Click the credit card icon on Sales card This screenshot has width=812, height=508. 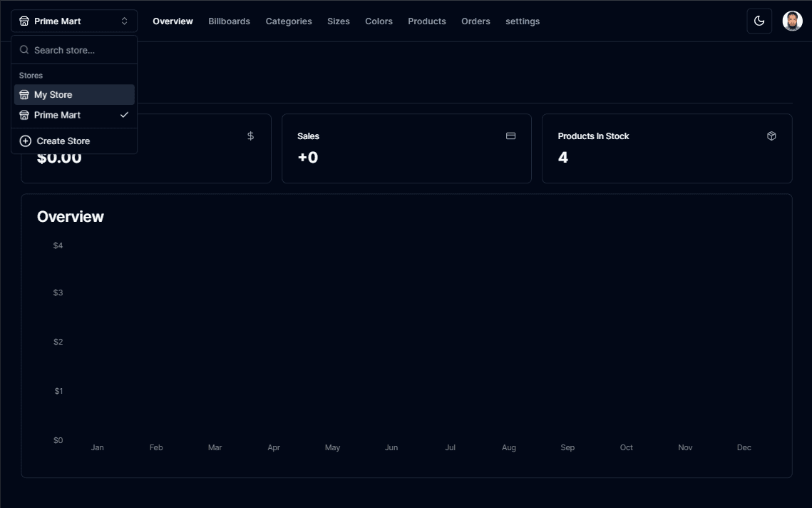point(510,136)
